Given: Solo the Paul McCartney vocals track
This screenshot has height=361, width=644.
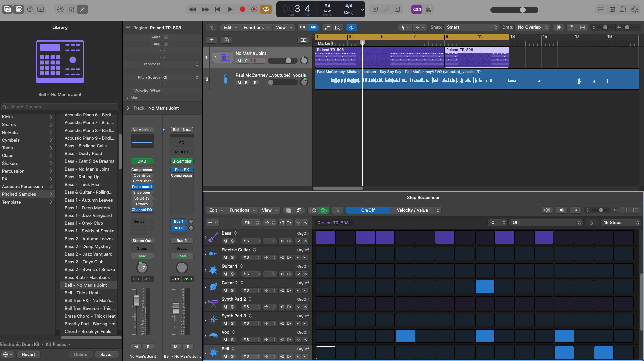Looking at the screenshot, I should [246, 83].
